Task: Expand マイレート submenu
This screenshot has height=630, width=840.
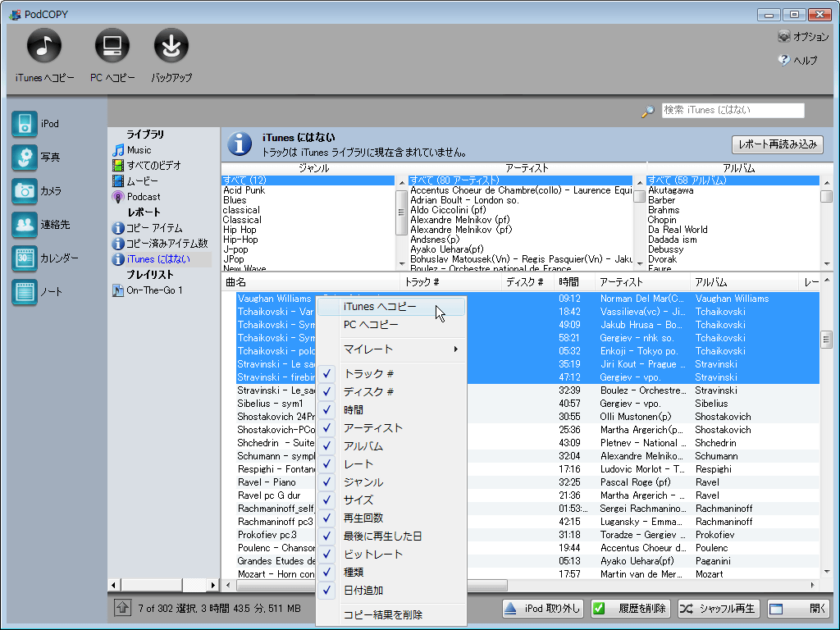Action: pos(391,349)
